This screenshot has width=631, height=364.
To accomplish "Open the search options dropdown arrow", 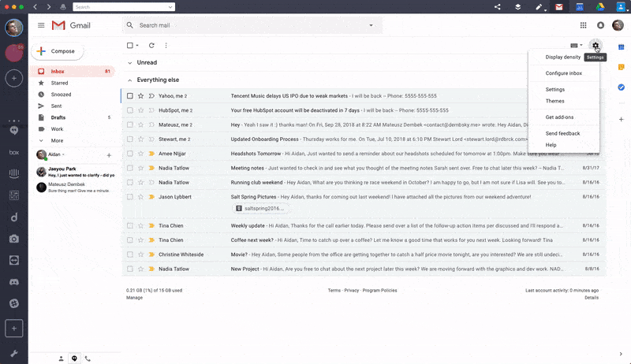I will (371, 25).
